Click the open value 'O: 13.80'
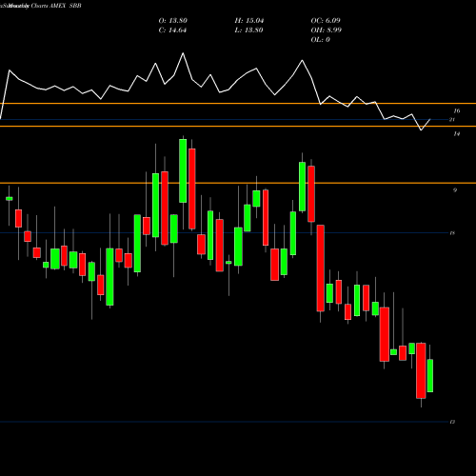Screen dimensions: 476x476 click(x=173, y=21)
